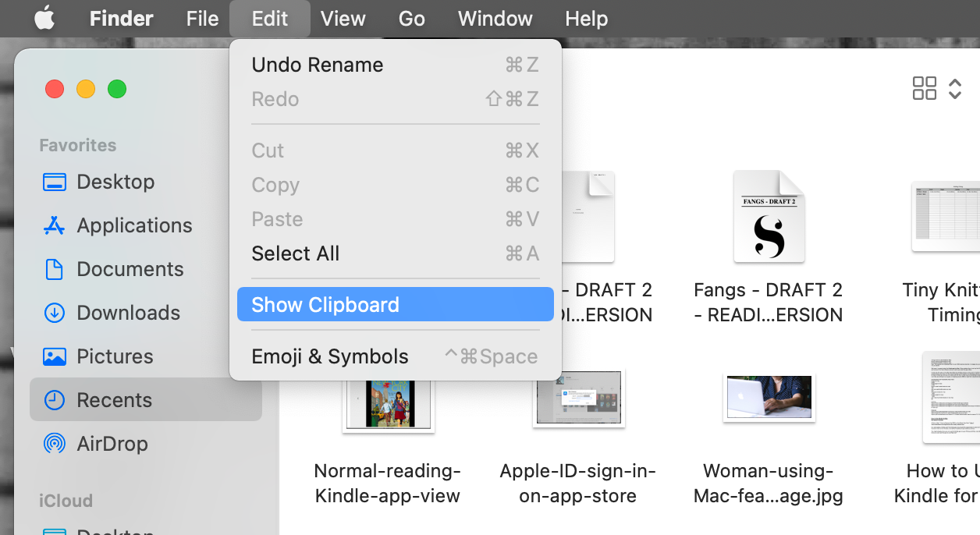980x535 pixels.
Task: Click the Pictures sidebar icon
Action: point(115,356)
